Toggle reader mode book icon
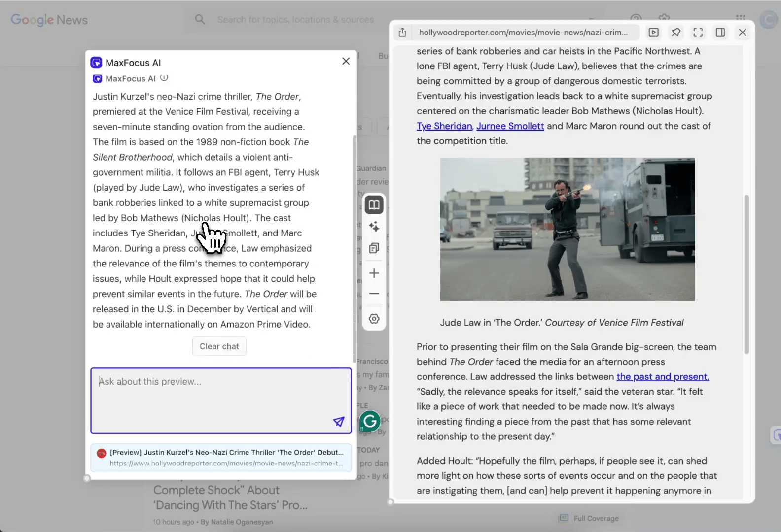The width and height of the screenshot is (781, 532). pos(374,205)
